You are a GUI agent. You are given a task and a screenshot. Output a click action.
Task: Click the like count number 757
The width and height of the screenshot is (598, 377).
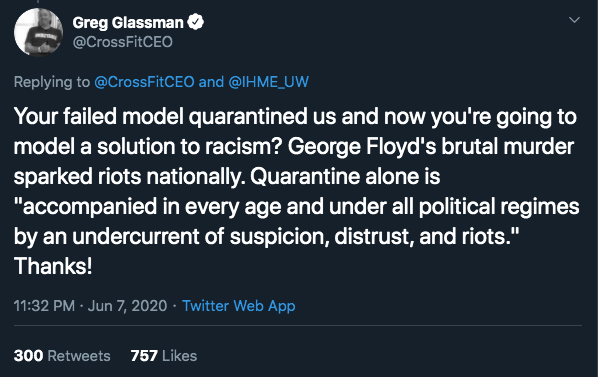click(x=144, y=356)
